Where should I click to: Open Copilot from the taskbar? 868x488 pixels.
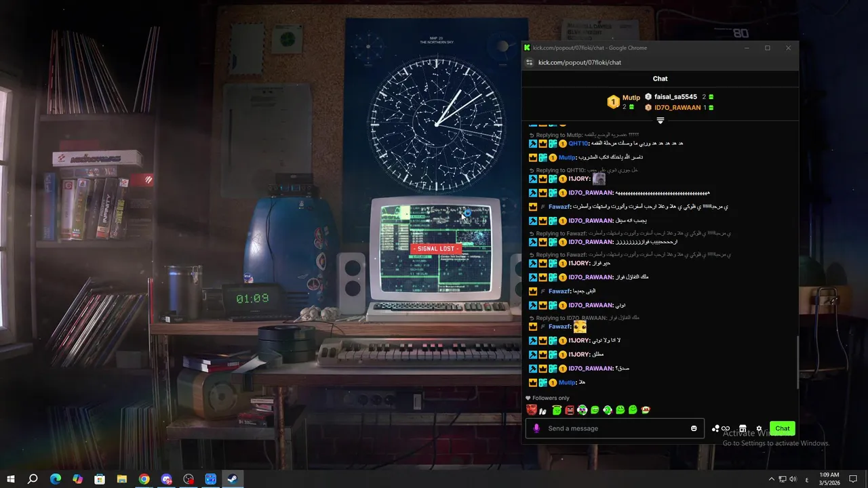tap(77, 479)
